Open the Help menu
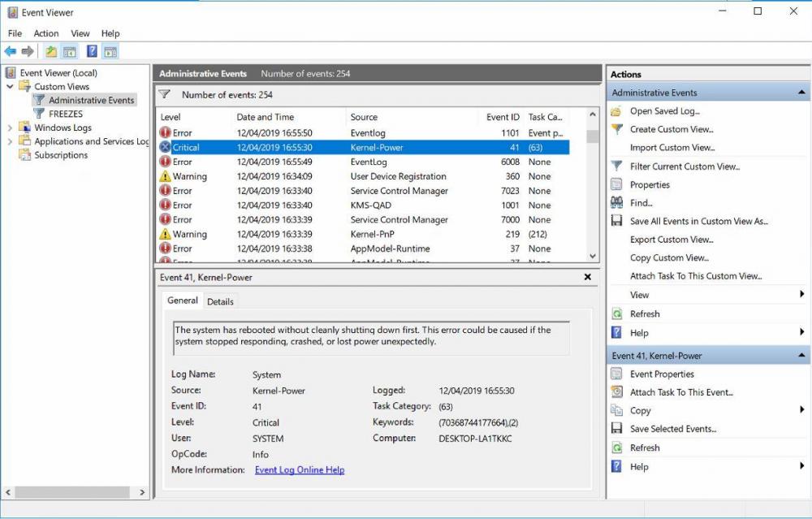Screen dimensions: 812x519 110,33
